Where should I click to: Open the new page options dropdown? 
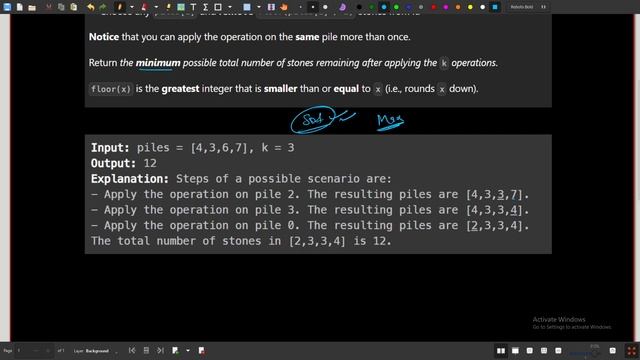pyautogui.click(x=188, y=351)
